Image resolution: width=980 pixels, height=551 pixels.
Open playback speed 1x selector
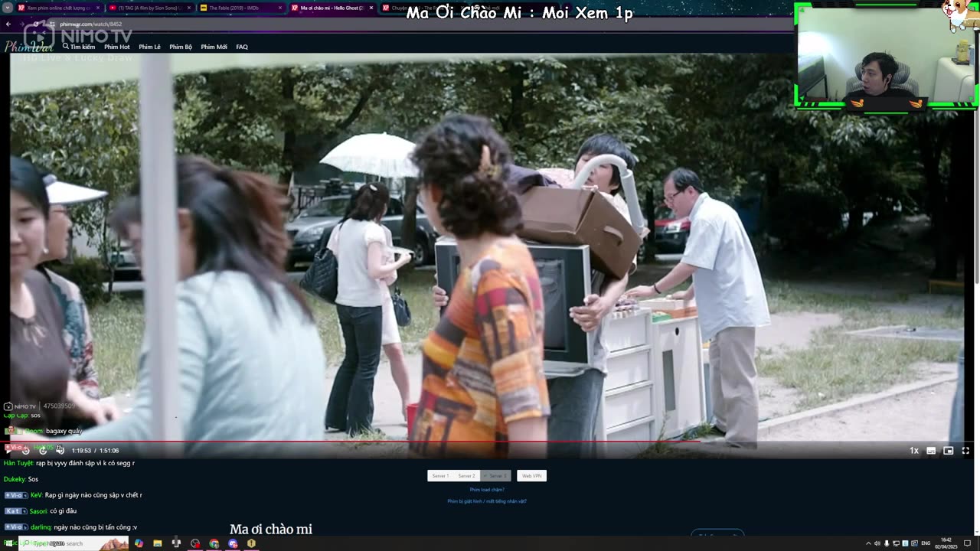914,451
